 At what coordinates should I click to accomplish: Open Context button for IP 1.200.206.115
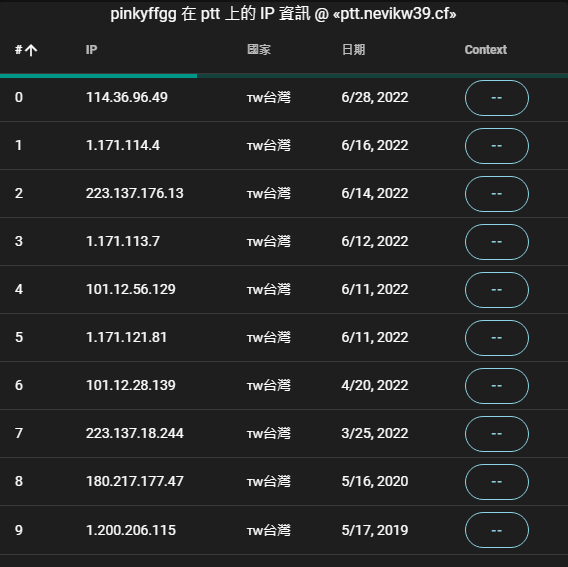pyautogui.click(x=497, y=530)
